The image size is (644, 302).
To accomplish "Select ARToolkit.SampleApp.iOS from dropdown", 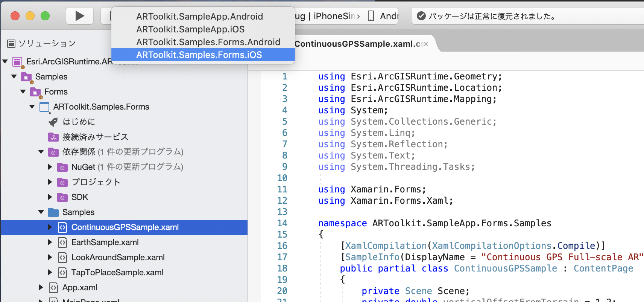I will (x=203, y=29).
